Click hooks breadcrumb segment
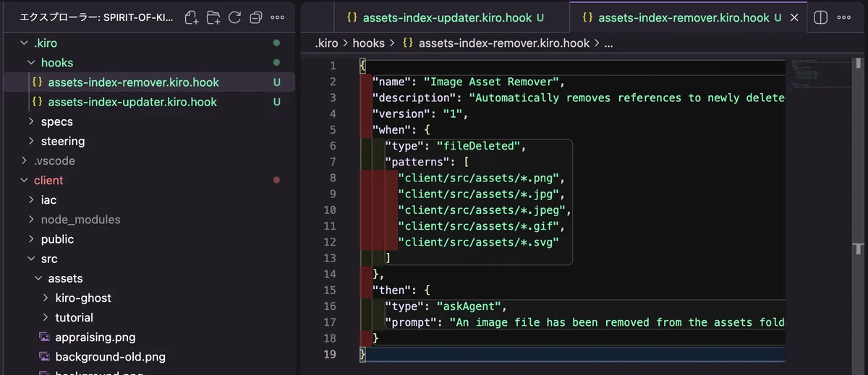868x375 pixels. click(369, 43)
